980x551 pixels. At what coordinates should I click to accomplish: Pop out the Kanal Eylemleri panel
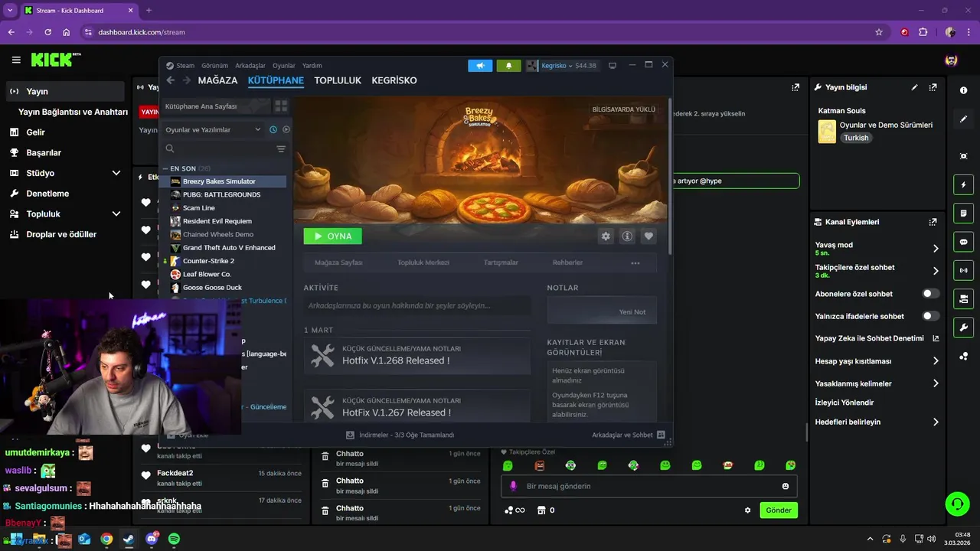[933, 222]
